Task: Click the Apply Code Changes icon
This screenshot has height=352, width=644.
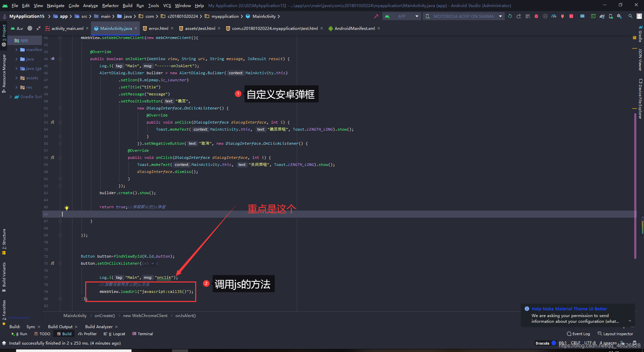Action: [x=528, y=16]
